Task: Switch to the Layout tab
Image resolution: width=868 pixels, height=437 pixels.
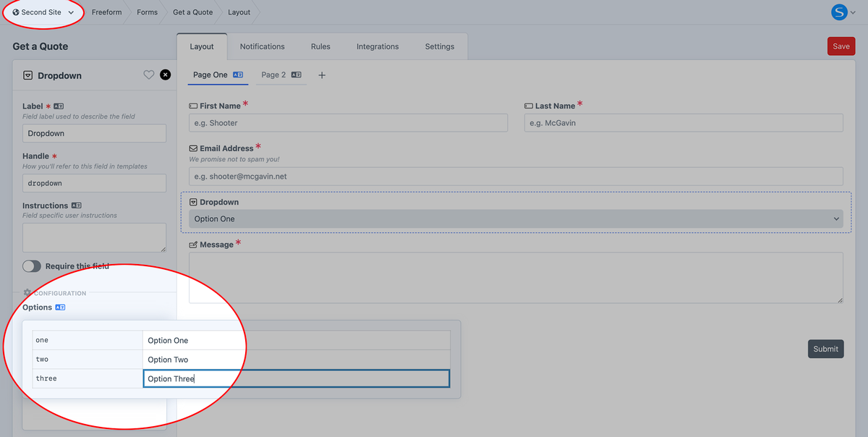Action: coord(202,46)
